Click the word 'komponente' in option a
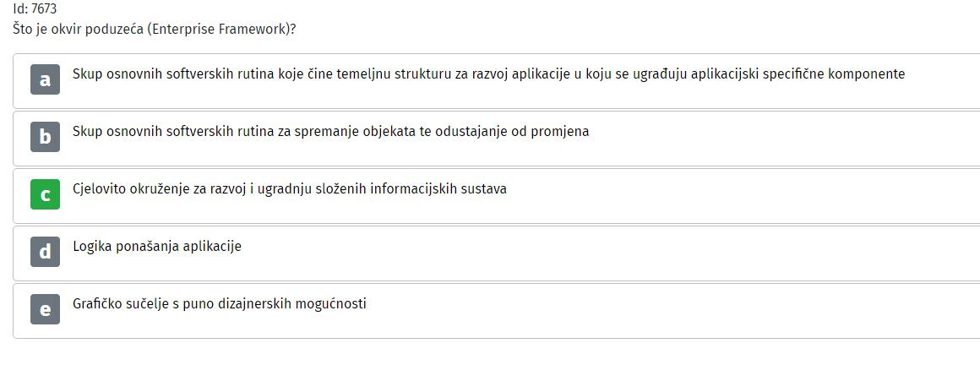The height and width of the screenshot is (365, 980). tap(866, 74)
